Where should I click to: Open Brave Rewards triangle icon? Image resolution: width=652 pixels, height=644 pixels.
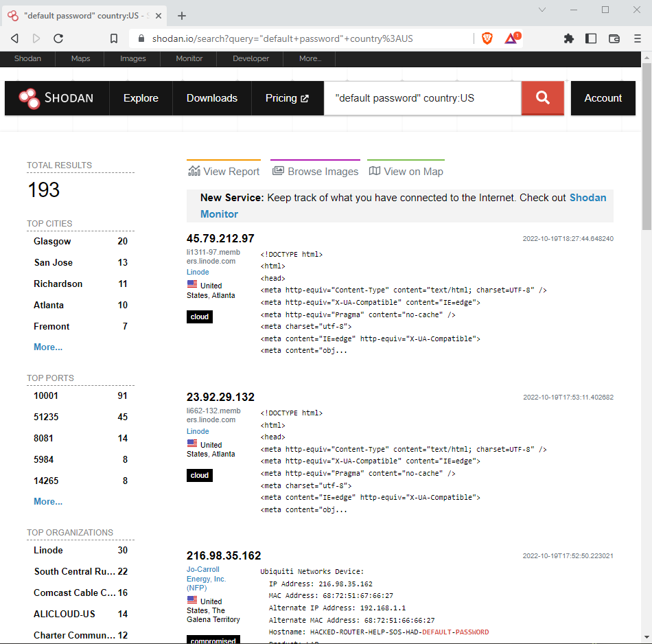tap(512, 38)
